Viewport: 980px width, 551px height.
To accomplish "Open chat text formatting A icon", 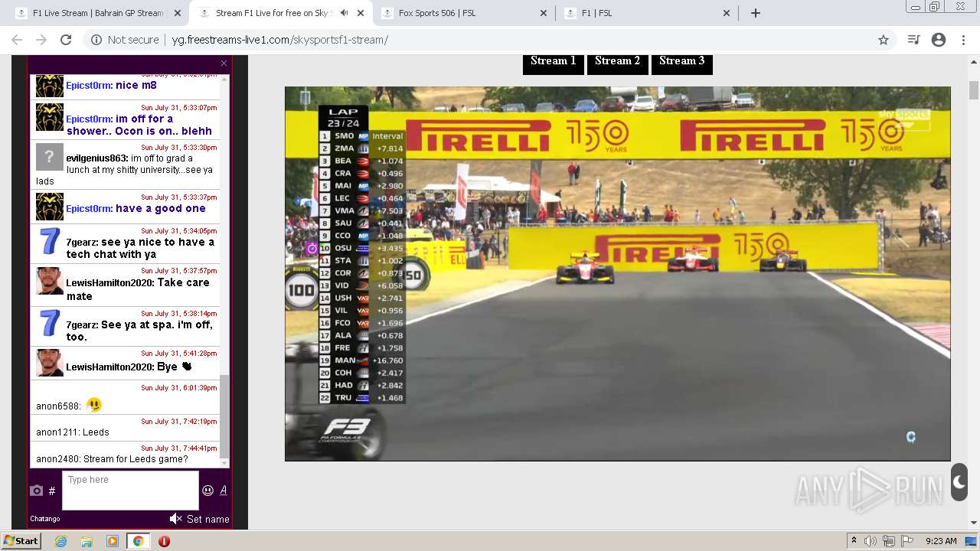I will [224, 491].
